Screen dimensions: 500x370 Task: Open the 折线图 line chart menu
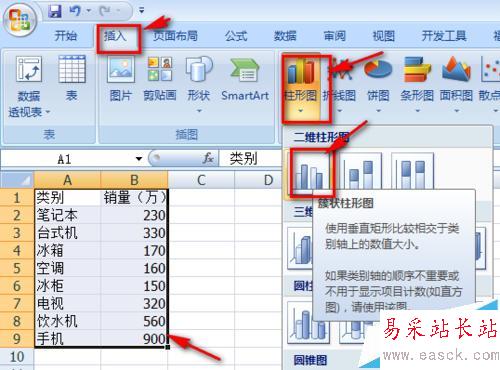[339, 85]
